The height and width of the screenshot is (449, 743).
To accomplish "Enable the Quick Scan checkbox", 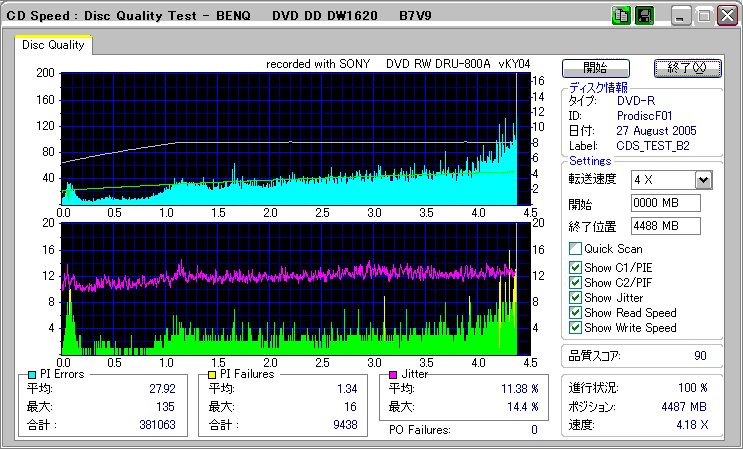I will pyautogui.click(x=575, y=249).
